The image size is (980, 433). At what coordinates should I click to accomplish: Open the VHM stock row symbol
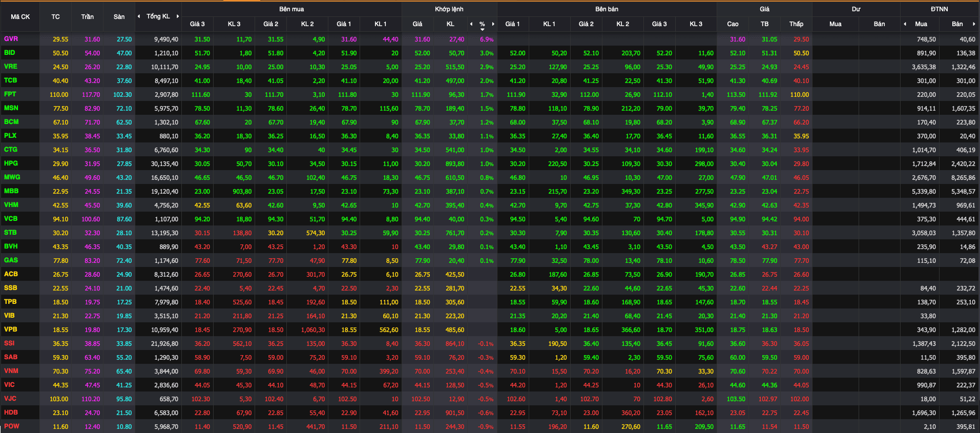11,205
